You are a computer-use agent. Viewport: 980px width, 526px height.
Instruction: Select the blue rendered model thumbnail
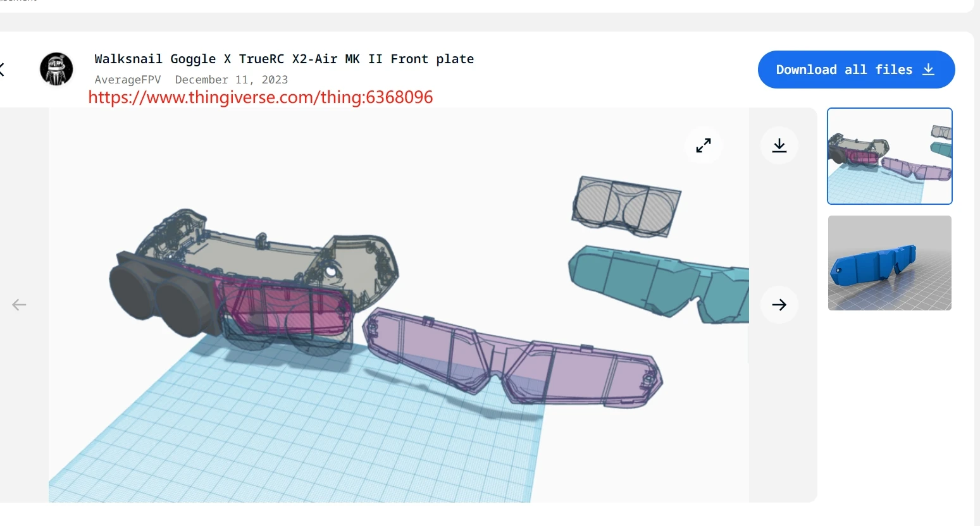(x=890, y=263)
